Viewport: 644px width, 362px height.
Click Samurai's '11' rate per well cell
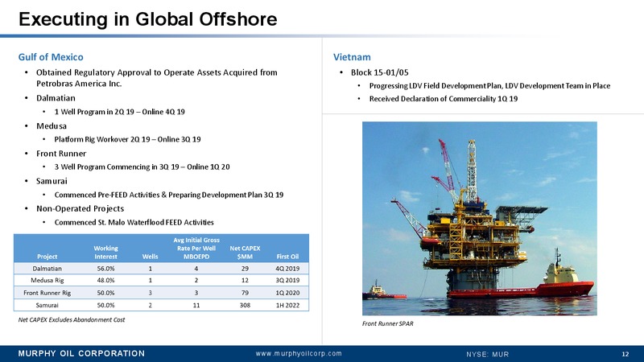click(x=196, y=306)
